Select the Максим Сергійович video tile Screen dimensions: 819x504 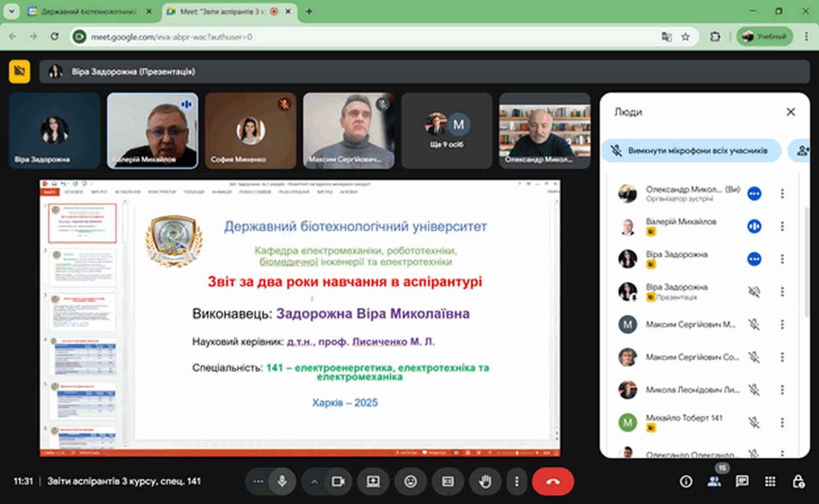pyautogui.click(x=348, y=130)
